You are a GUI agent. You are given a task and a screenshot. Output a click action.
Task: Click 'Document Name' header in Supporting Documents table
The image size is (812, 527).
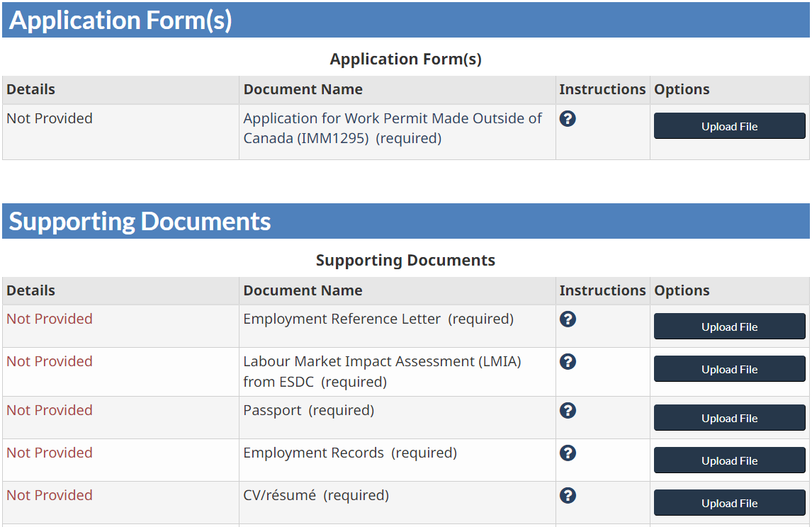(303, 290)
